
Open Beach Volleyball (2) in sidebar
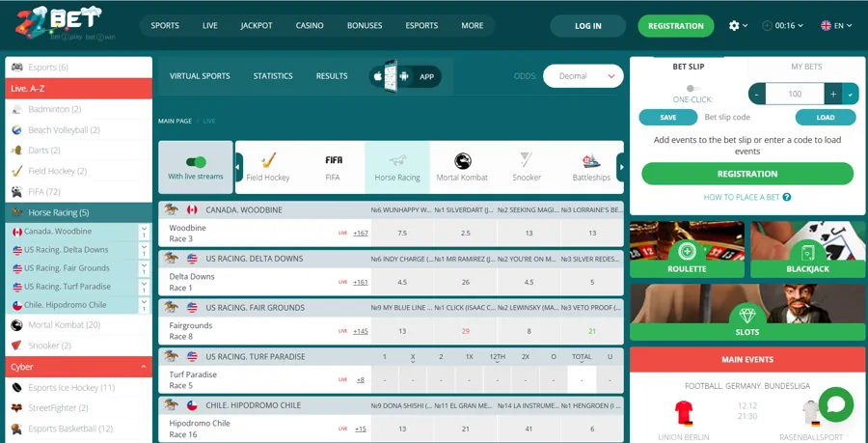point(79,130)
